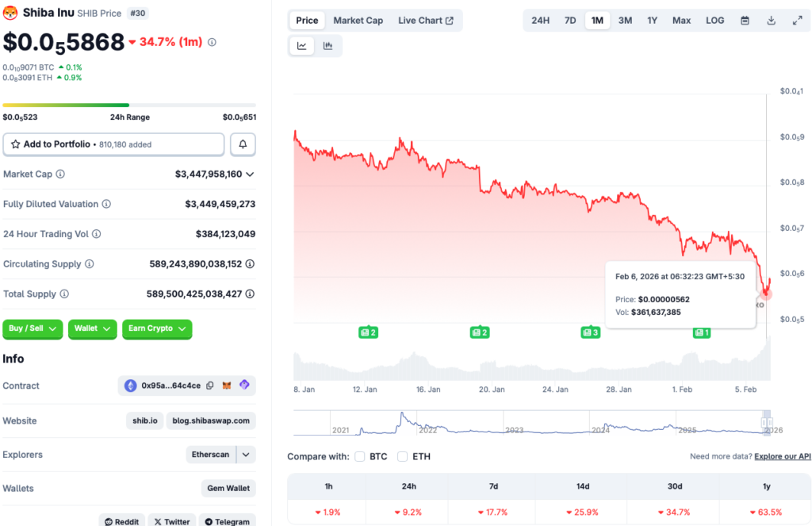Add contract via the MetaMask fox icon
Viewport: 812px width, 526px height.
[228, 386]
